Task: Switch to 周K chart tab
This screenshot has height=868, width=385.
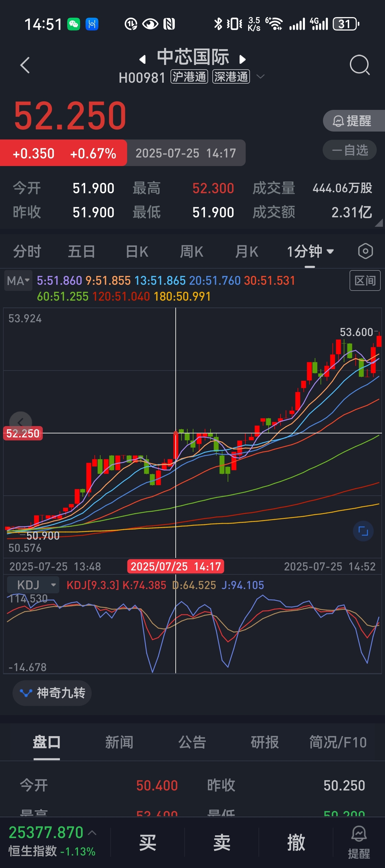Action: tap(191, 251)
